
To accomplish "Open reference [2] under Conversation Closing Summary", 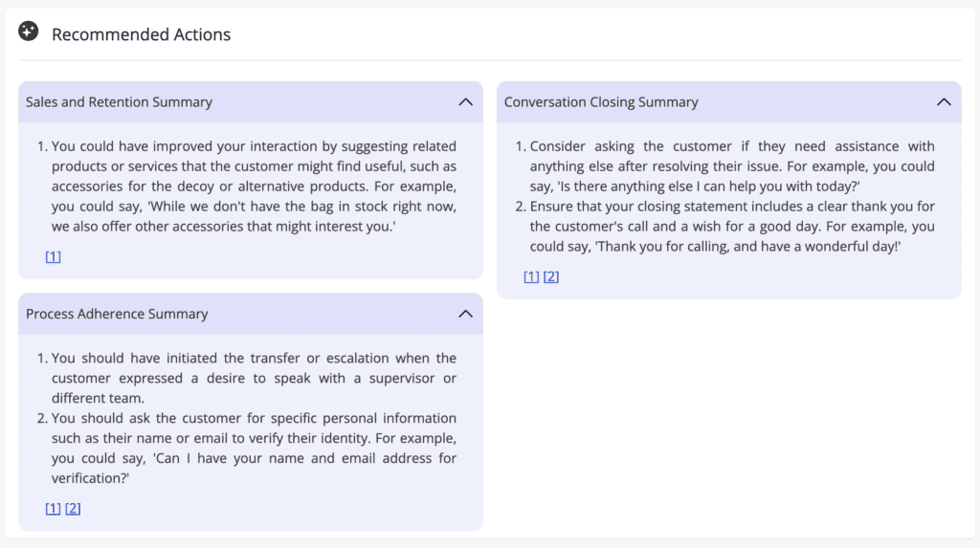I will tap(551, 276).
